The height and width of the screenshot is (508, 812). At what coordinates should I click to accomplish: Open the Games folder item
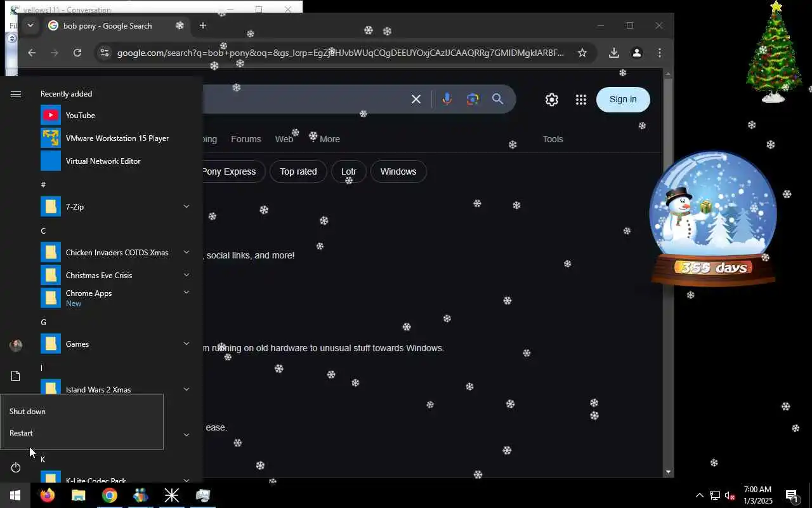coord(114,344)
